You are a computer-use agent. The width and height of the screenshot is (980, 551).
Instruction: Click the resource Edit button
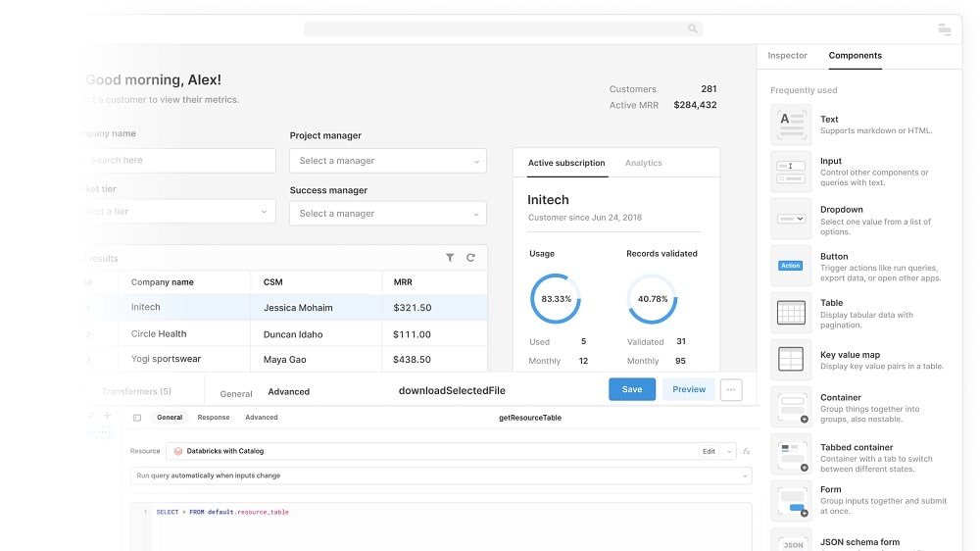709,451
